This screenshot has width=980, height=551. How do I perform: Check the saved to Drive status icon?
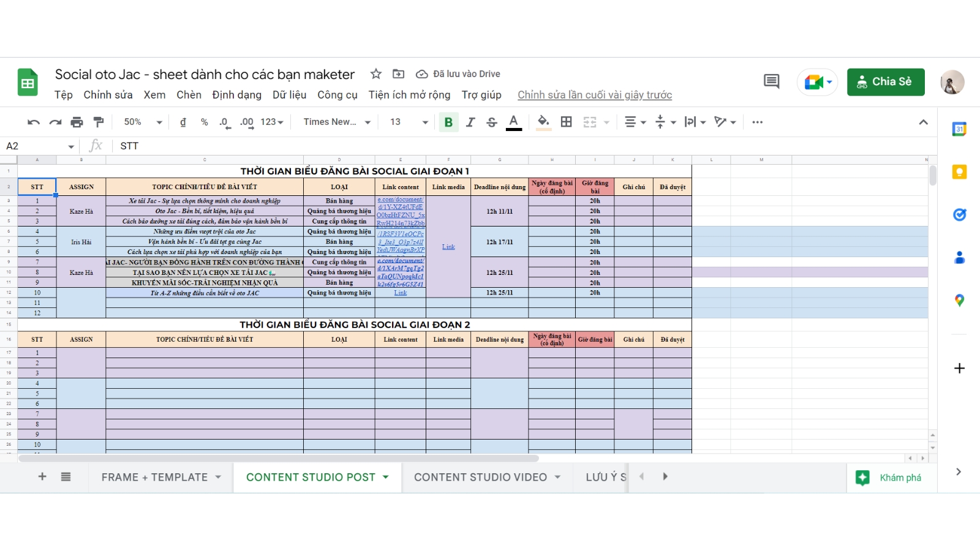coord(421,74)
